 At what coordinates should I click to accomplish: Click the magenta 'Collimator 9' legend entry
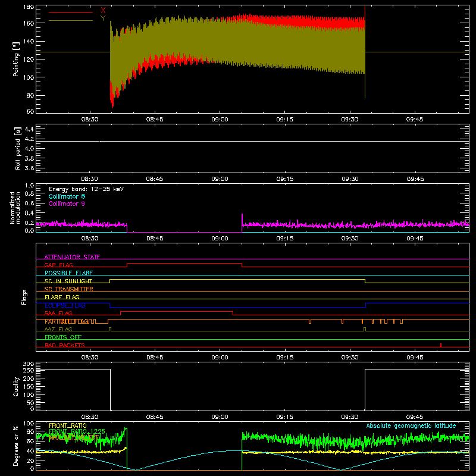[x=67, y=203]
